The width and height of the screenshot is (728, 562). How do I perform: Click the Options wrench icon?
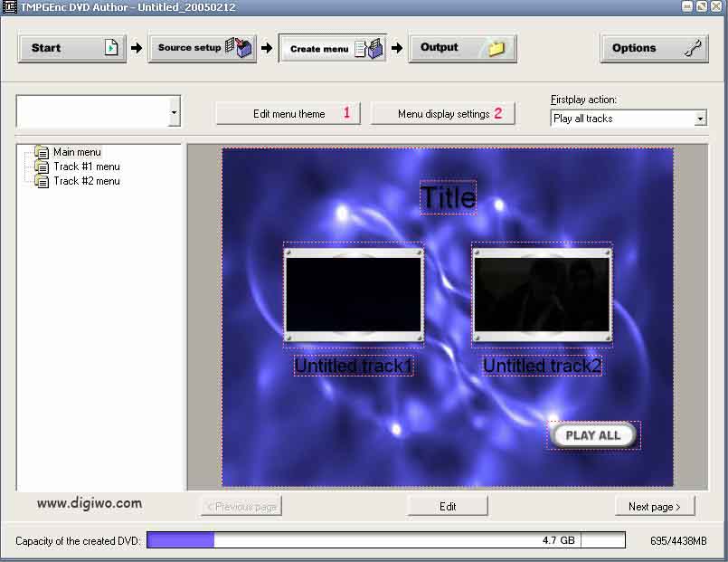(694, 48)
